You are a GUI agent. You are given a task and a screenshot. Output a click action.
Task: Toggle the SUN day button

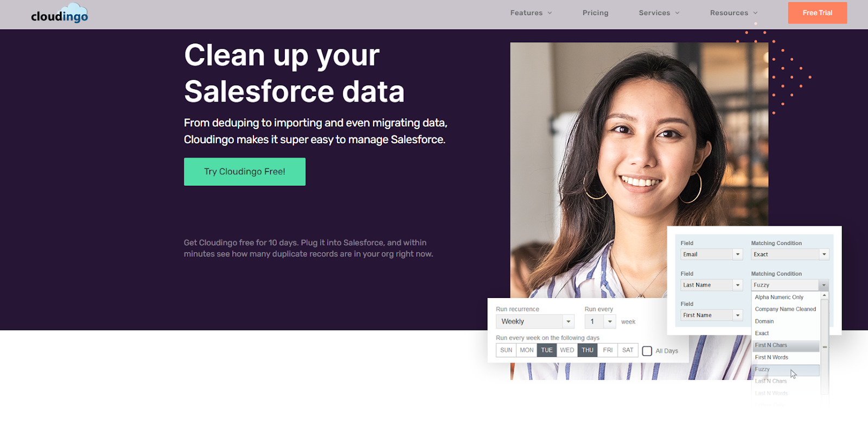coord(506,350)
